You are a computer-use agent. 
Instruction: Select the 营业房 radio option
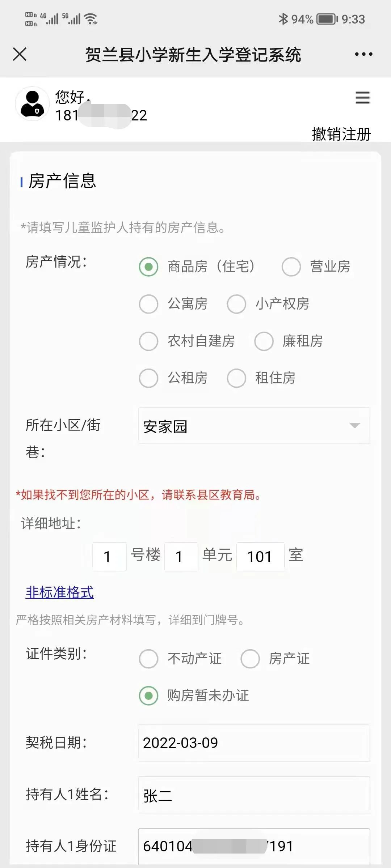click(x=291, y=267)
